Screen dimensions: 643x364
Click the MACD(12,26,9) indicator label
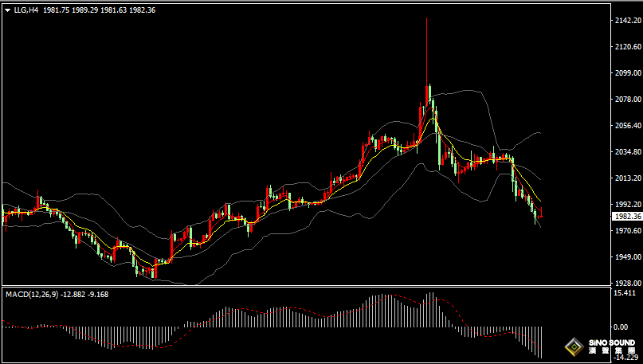(32, 295)
